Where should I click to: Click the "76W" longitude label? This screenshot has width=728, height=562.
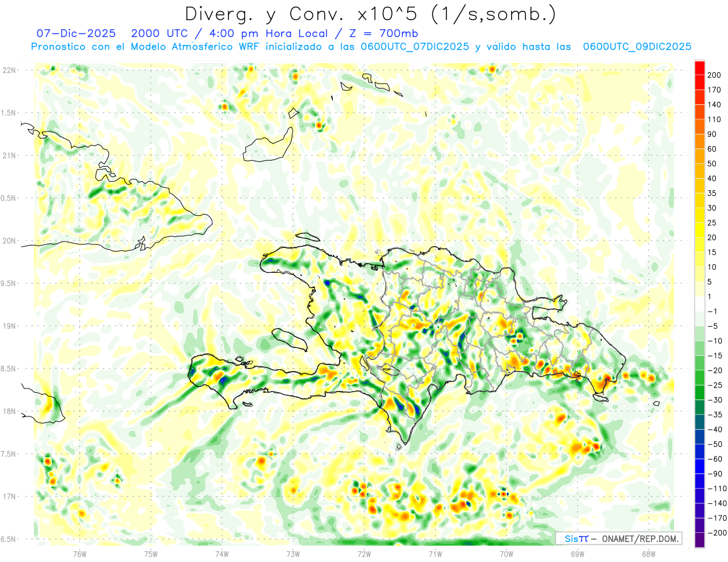(79, 553)
